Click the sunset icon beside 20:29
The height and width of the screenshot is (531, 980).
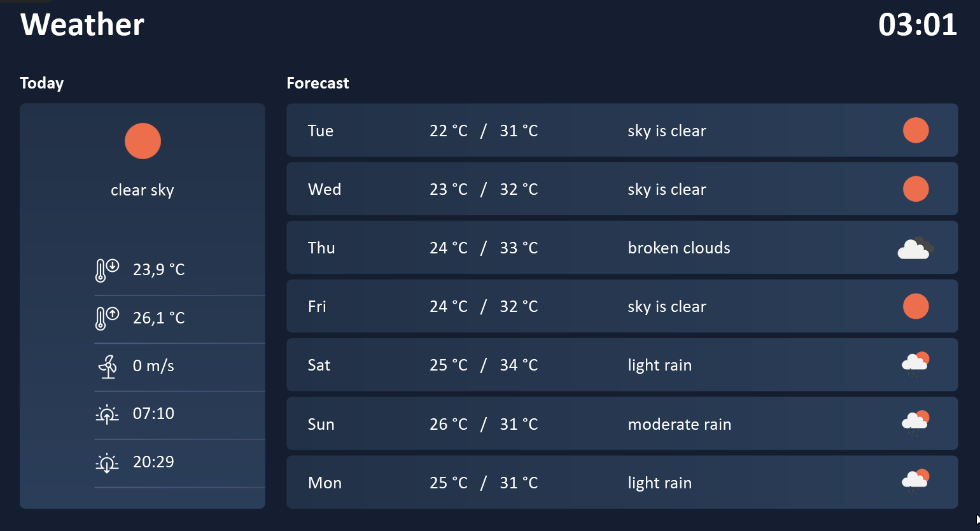107,462
